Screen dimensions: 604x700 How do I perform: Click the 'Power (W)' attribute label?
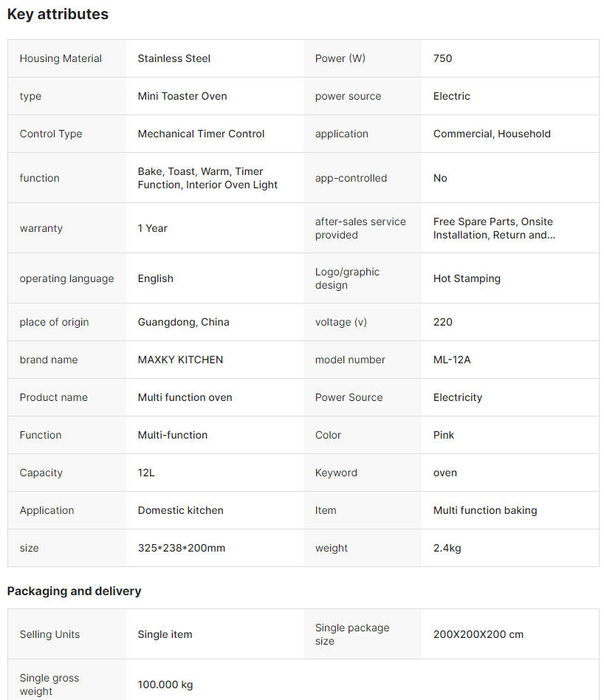click(x=340, y=58)
